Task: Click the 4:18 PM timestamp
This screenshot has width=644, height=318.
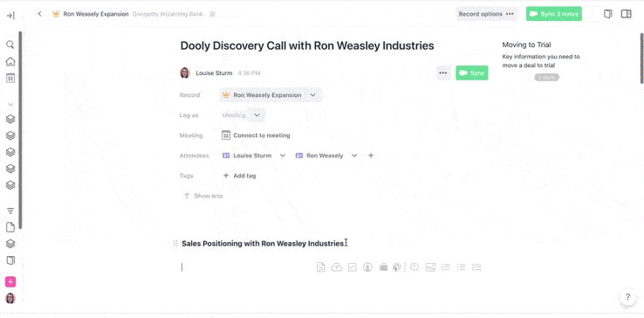Action: (x=249, y=73)
